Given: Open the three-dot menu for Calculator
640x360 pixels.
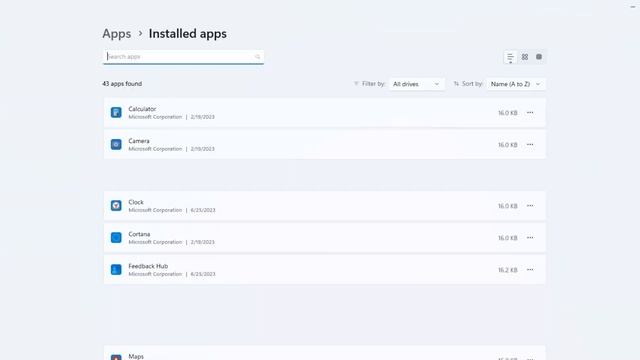Looking at the screenshot, I should (x=530, y=112).
